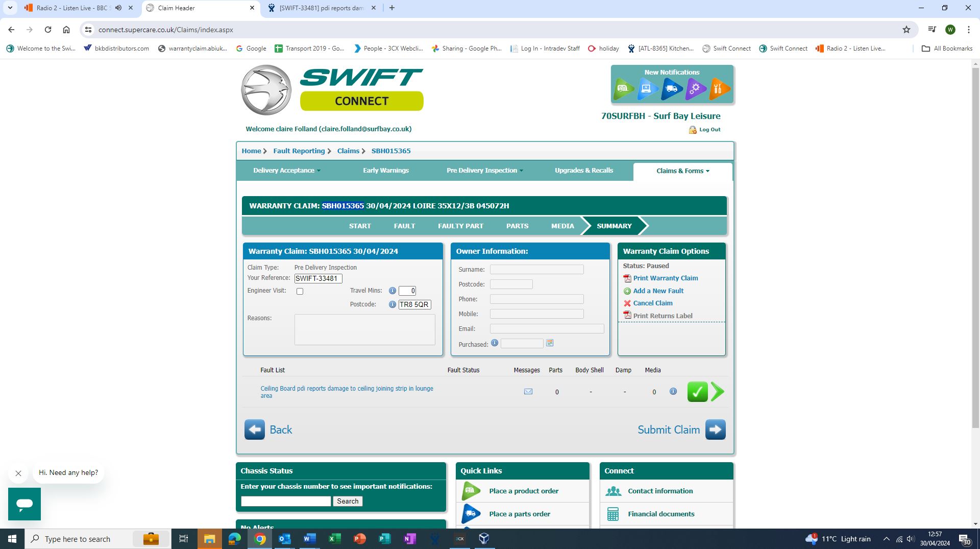The width and height of the screenshot is (980, 549).
Task: Click the Purchased info icon
Action: (495, 343)
